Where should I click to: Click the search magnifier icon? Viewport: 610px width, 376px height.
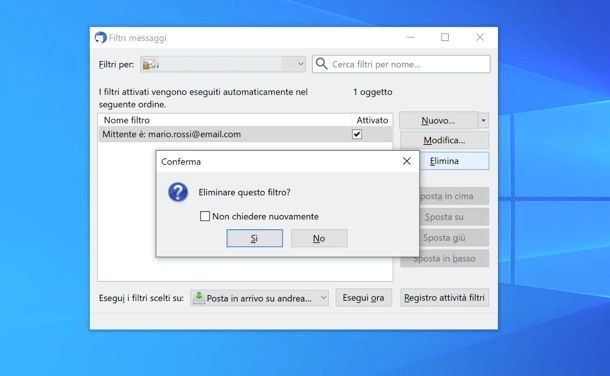(321, 64)
